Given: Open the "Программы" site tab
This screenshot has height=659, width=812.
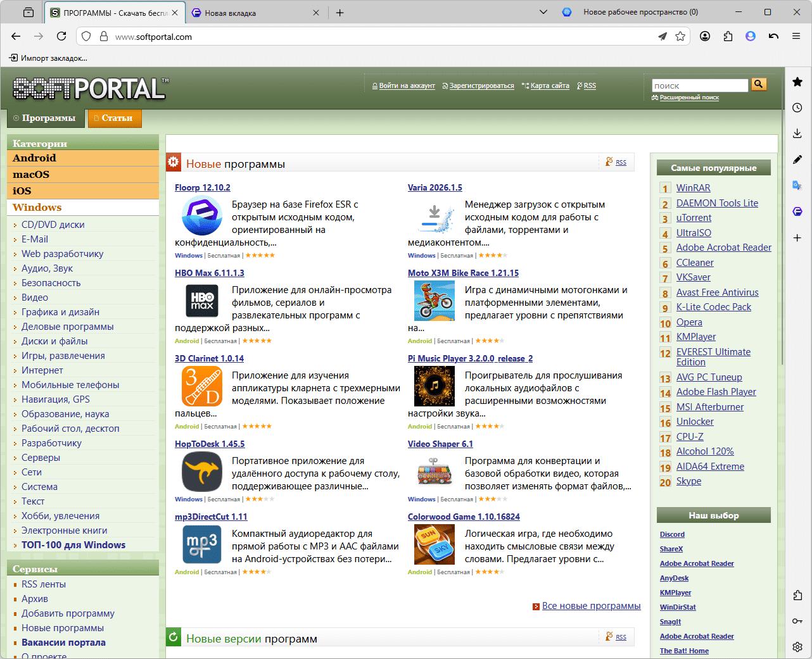Looking at the screenshot, I should tap(46, 118).
